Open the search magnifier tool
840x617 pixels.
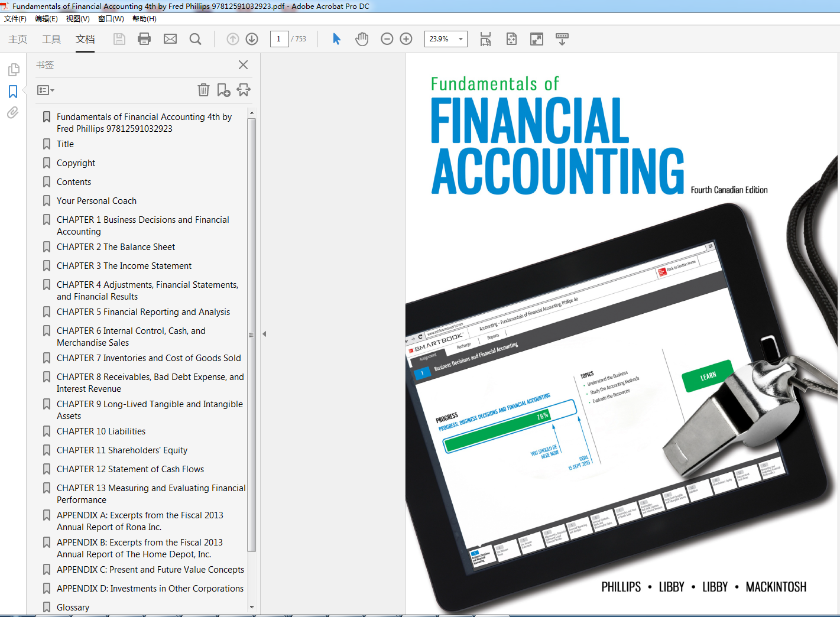coord(196,39)
